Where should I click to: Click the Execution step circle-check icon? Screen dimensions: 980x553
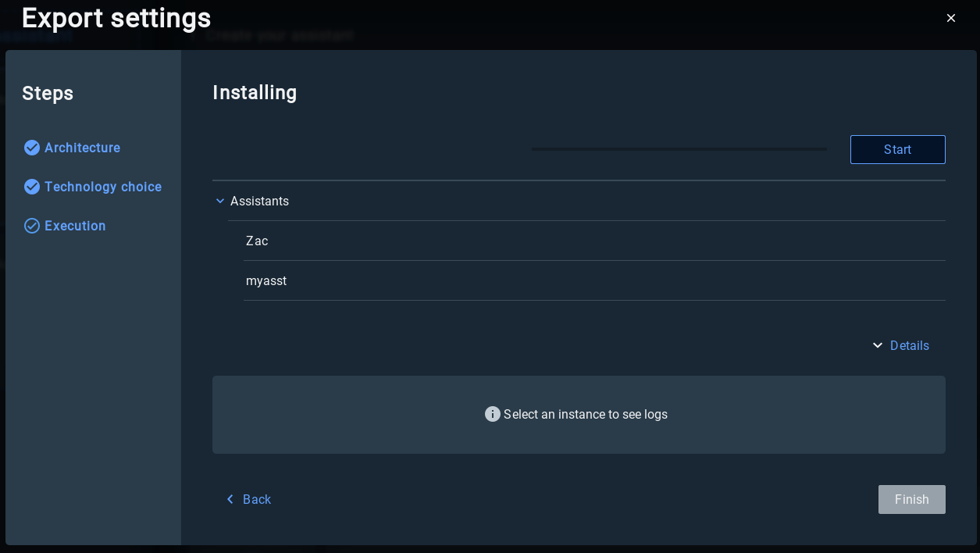click(32, 226)
